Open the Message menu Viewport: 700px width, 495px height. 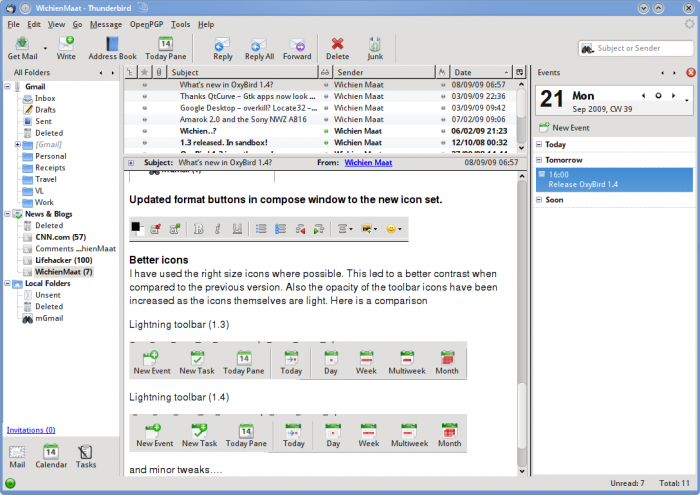[106, 24]
